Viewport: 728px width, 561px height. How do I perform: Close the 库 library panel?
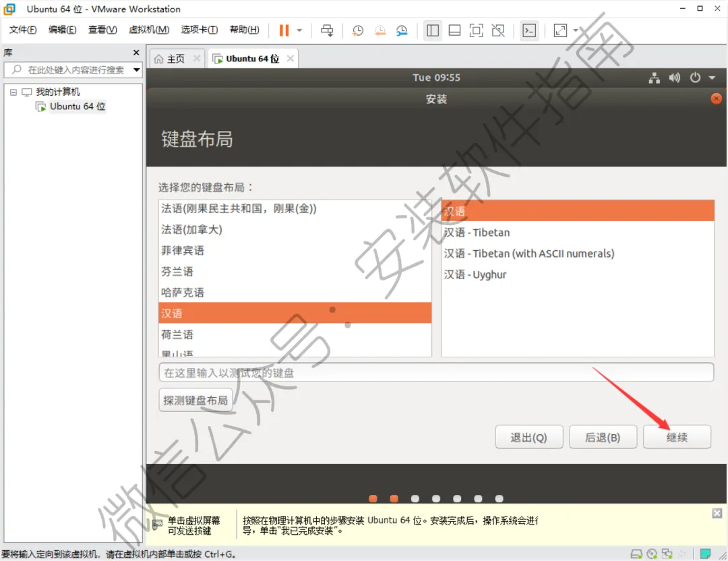point(136,53)
